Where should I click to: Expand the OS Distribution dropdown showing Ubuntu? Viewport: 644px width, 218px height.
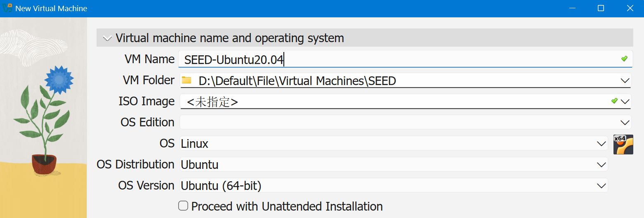point(601,165)
